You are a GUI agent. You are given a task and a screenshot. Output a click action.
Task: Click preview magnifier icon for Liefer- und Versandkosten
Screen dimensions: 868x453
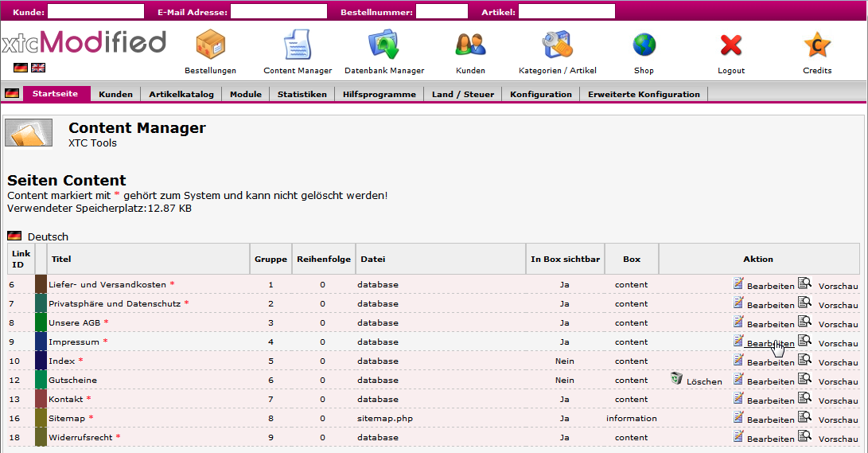tap(804, 283)
